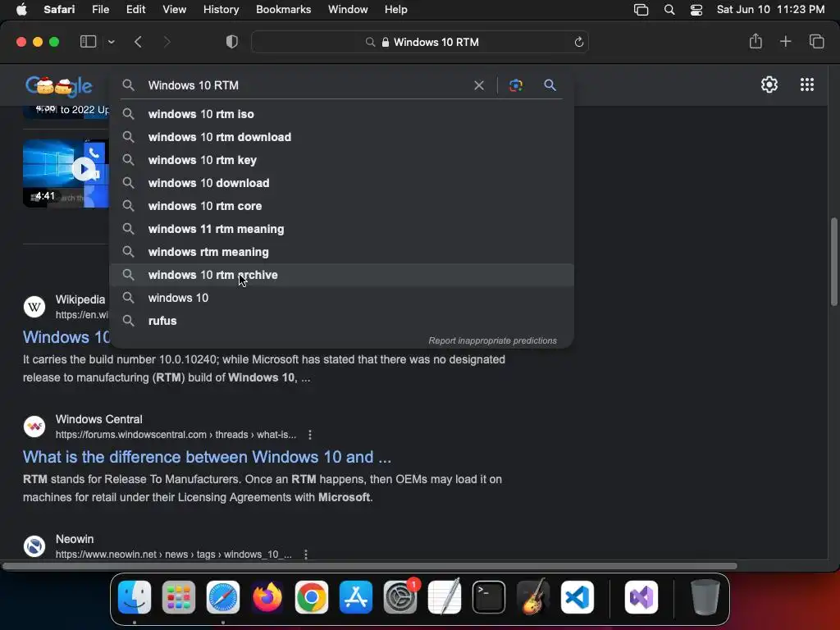Open the Trash in the Dock
Viewport: 840px width, 630px height.
click(x=705, y=597)
